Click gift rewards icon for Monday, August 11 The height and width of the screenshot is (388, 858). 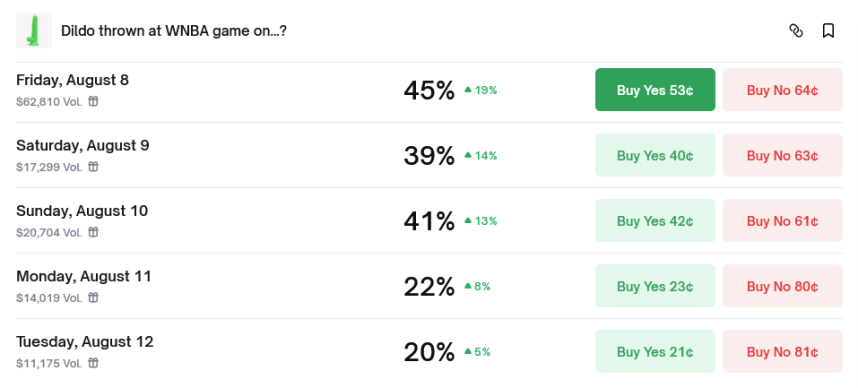94,297
